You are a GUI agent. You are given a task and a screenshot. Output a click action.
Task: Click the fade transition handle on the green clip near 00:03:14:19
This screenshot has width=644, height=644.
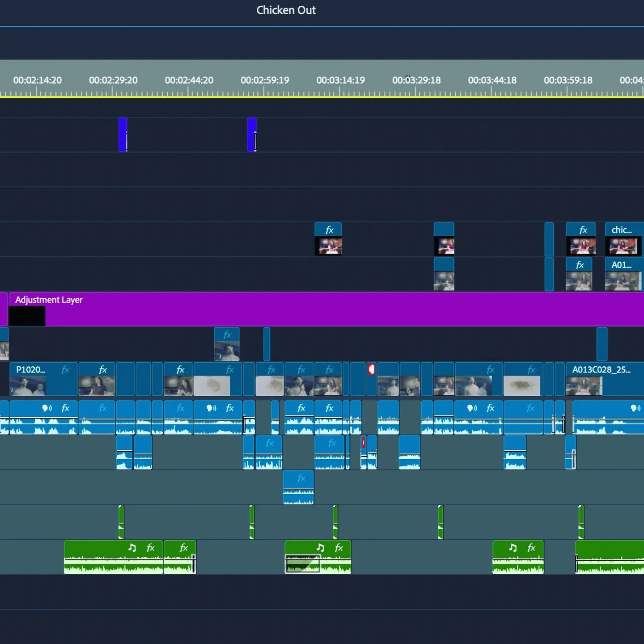pyautogui.click(x=303, y=563)
